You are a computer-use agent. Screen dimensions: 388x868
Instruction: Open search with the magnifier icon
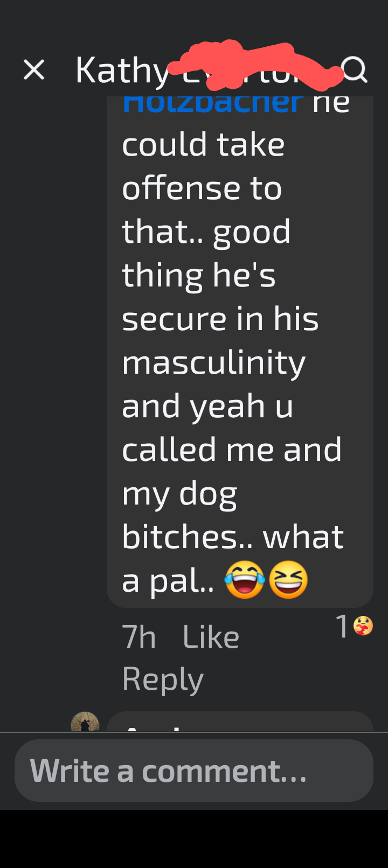(355, 70)
